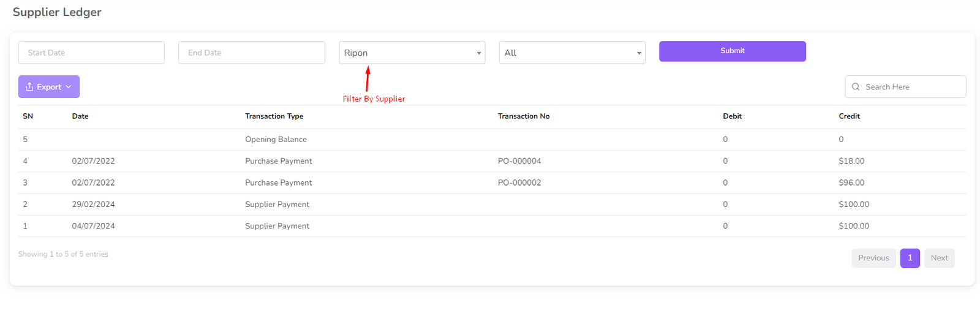Sort by the SN column header
Viewport: 980px width, 321px height.
[28, 116]
